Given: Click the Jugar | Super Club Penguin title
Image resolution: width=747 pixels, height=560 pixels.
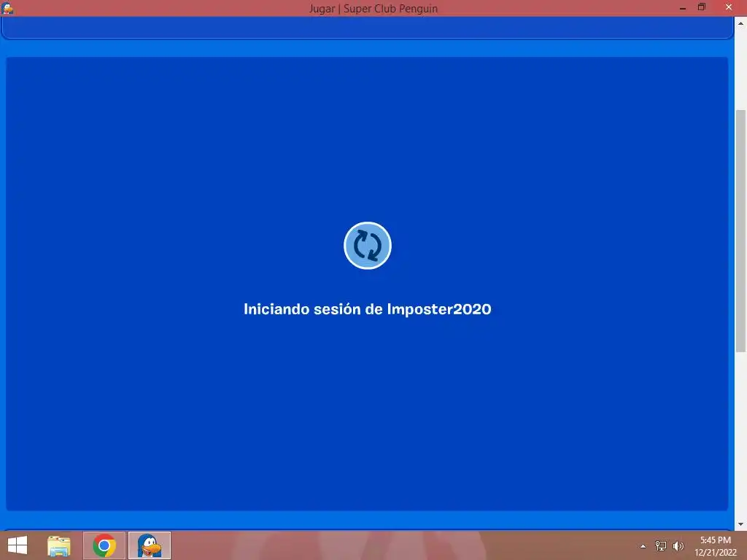Looking at the screenshot, I should (373, 9).
